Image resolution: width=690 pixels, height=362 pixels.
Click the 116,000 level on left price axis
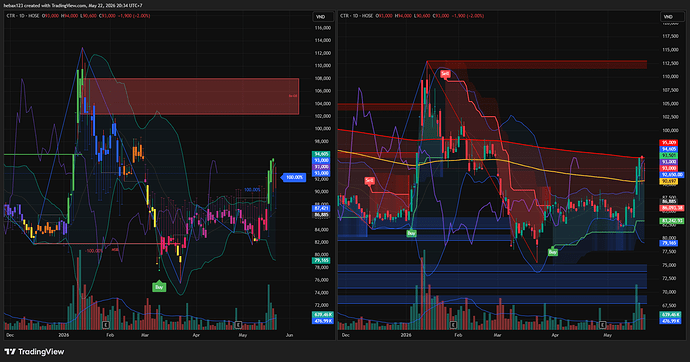[323, 28]
